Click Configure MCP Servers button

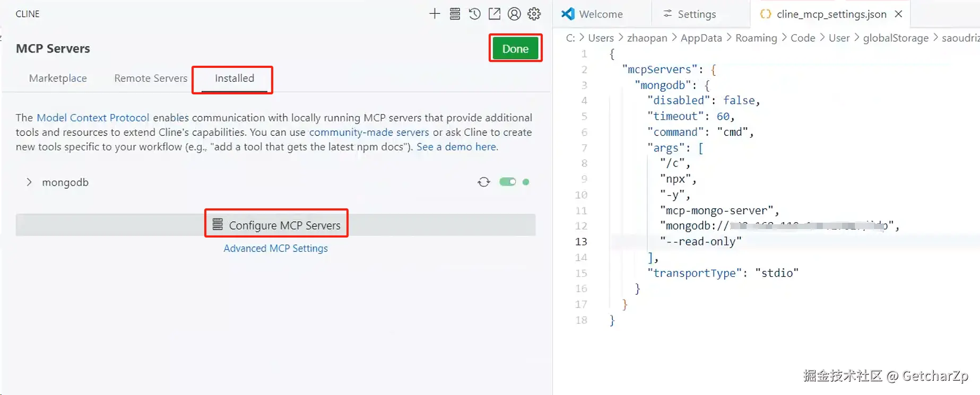[276, 225]
